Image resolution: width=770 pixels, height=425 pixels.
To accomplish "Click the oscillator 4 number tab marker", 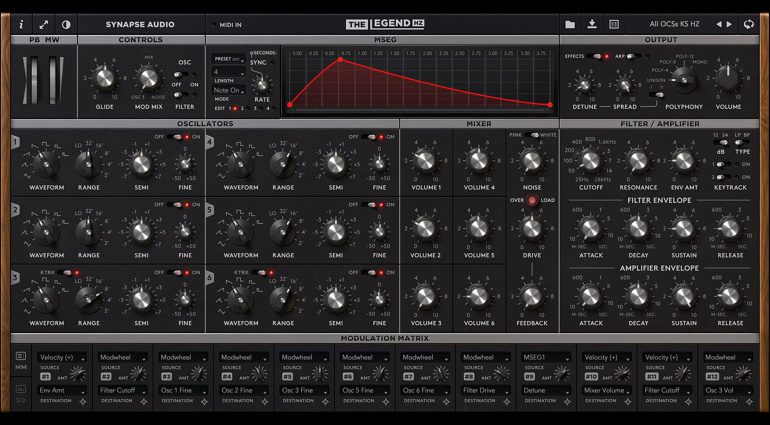I will (210, 143).
